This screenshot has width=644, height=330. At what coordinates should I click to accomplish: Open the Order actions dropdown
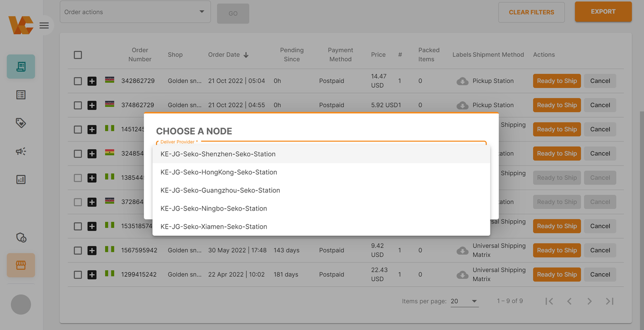135,12
